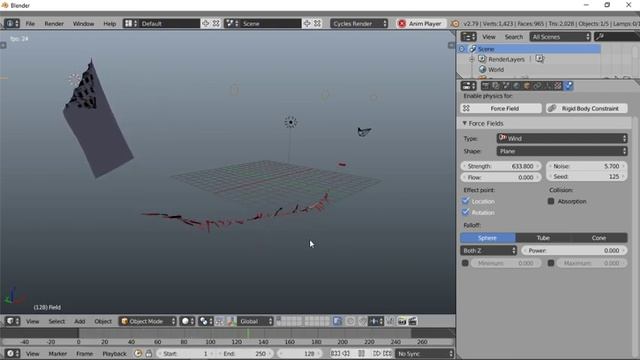This screenshot has height=360, width=640.
Task: Enable the Absorption collision checkbox
Action: [551, 201]
